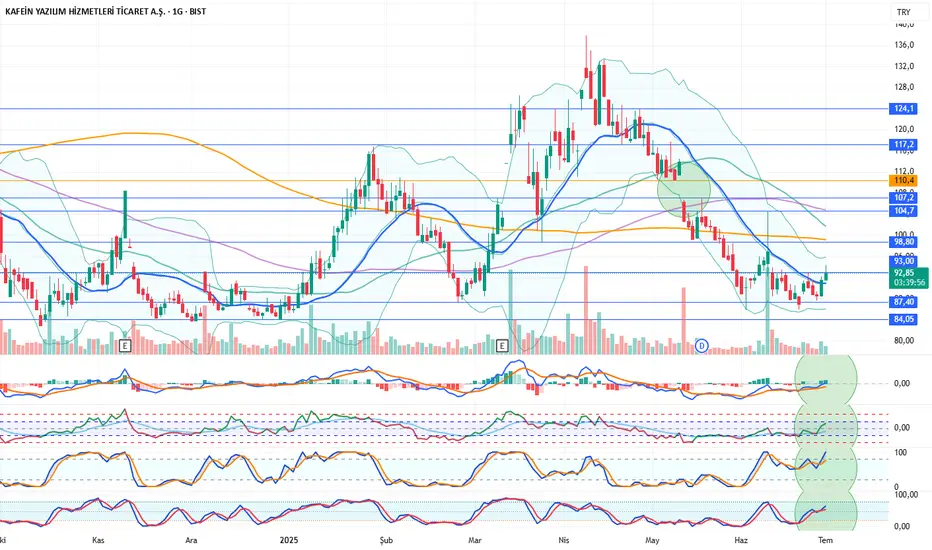The image size is (932, 550).
Task: Click the Nis month label on time axis
Action: click(563, 540)
